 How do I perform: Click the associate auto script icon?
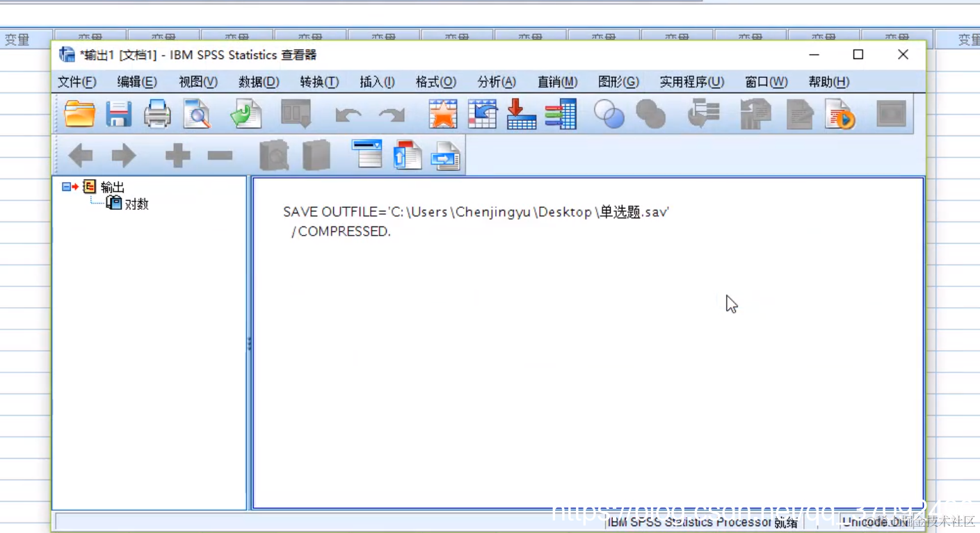pyautogui.click(x=703, y=114)
